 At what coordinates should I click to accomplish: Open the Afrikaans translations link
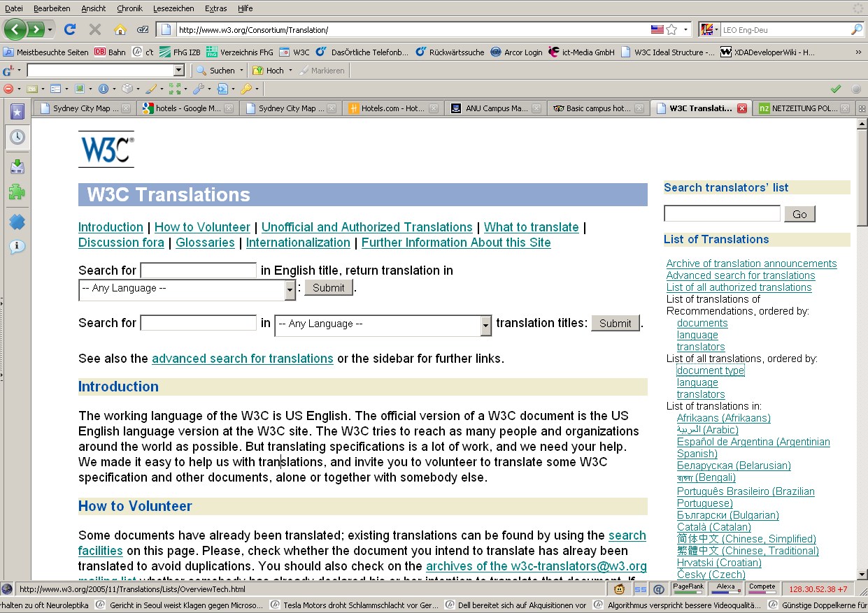pyautogui.click(x=723, y=418)
